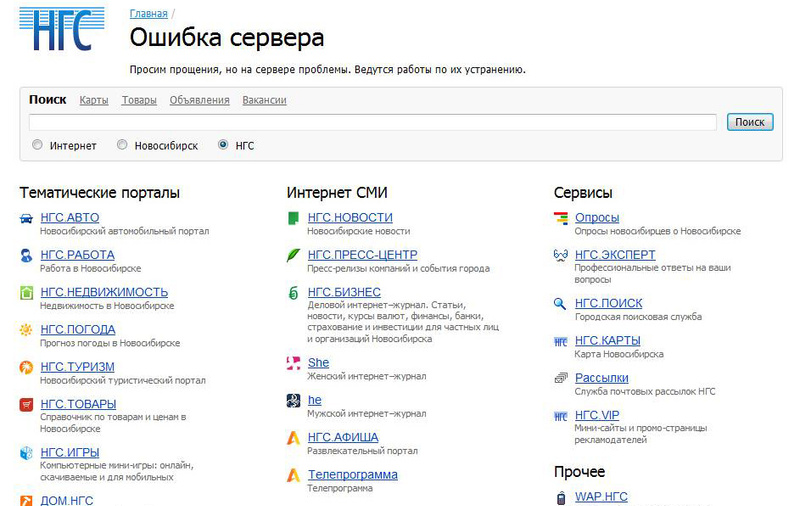
Task: Open the Опросы link
Action: [x=597, y=218]
